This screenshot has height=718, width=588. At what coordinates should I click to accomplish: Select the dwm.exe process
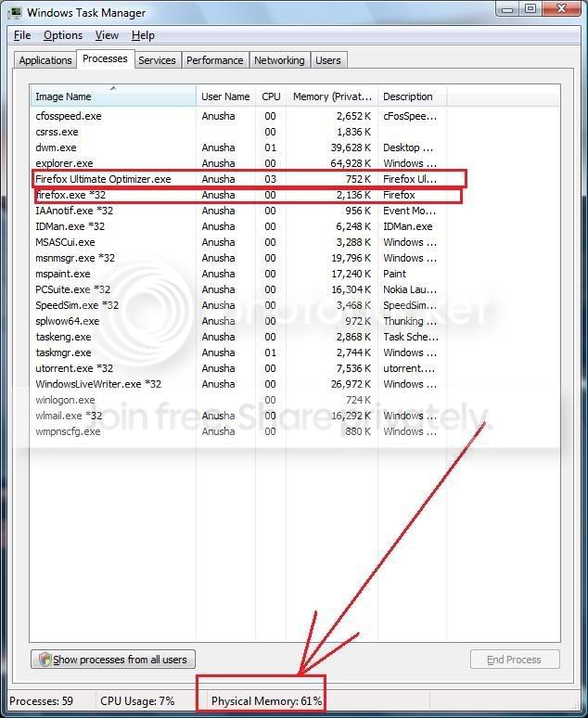(x=238, y=147)
